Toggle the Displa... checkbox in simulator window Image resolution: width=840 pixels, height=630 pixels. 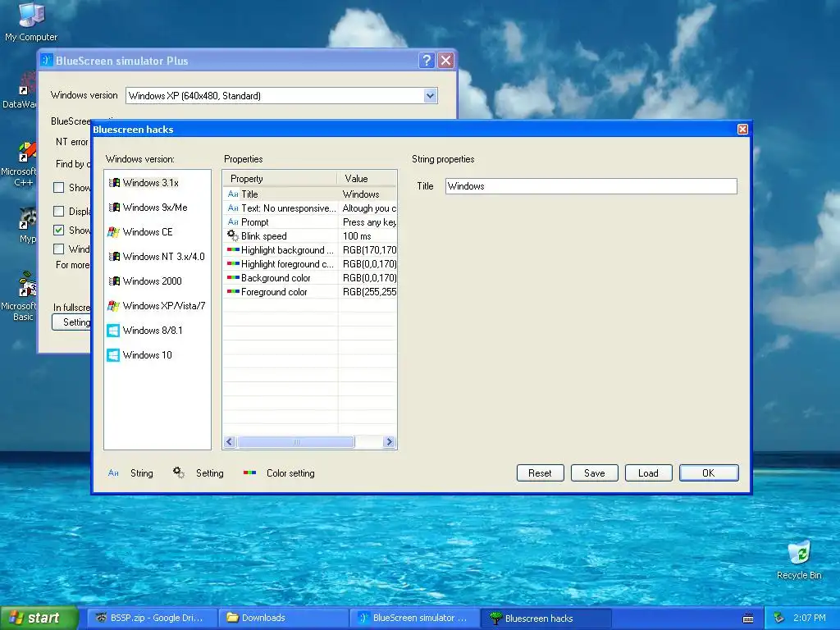coord(59,212)
